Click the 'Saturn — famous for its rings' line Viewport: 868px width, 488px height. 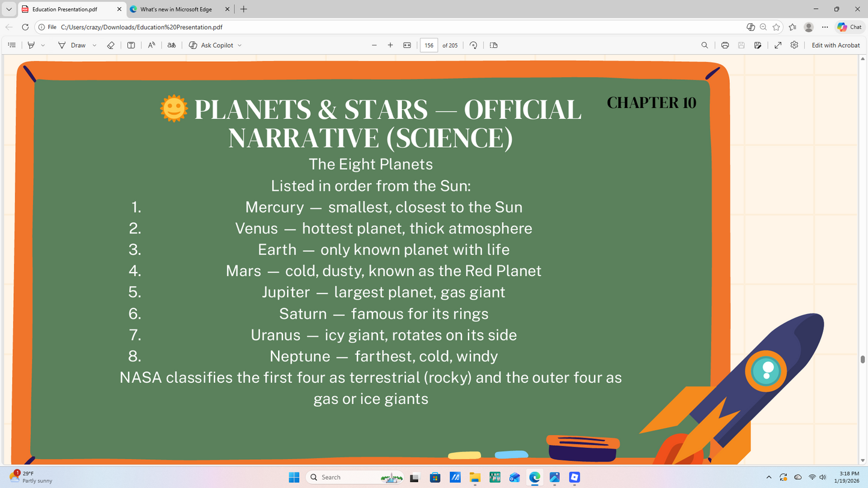(x=384, y=313)
